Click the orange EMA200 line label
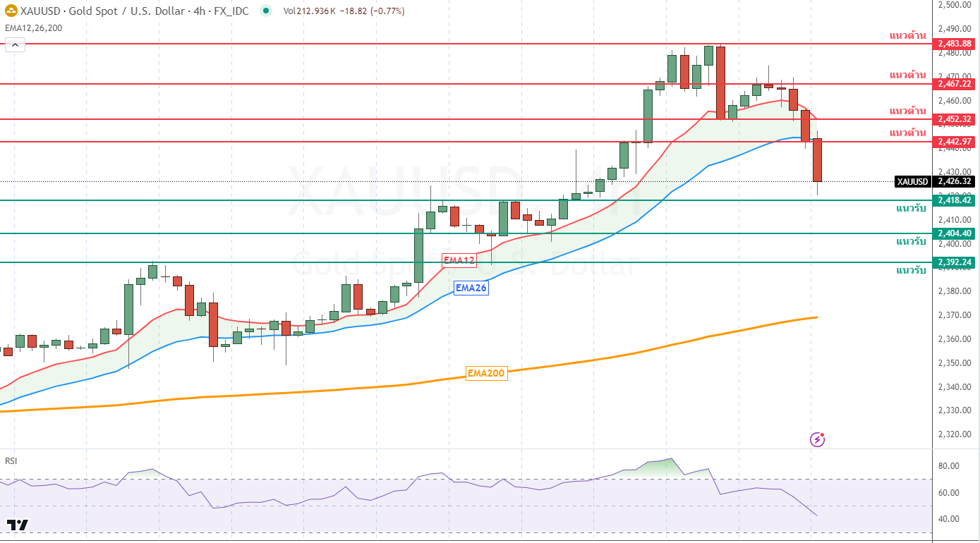The height and width of the screenshot is (543, 980). 486,373
